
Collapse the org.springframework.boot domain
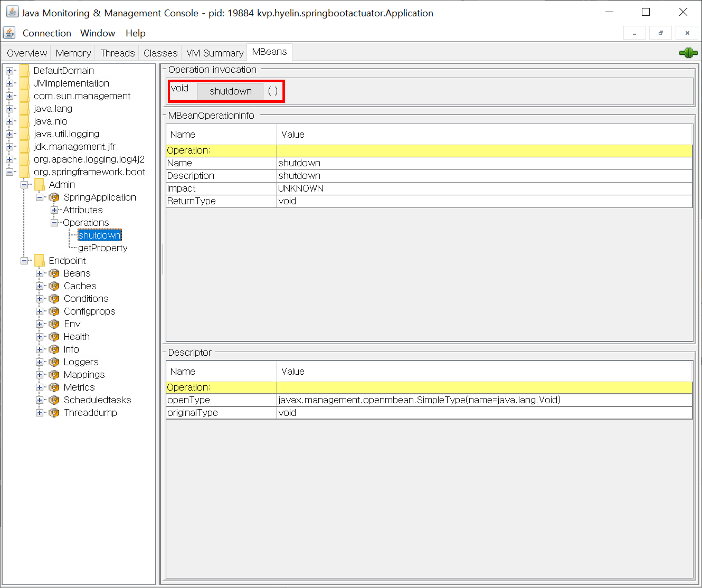(x=9, y=172)
